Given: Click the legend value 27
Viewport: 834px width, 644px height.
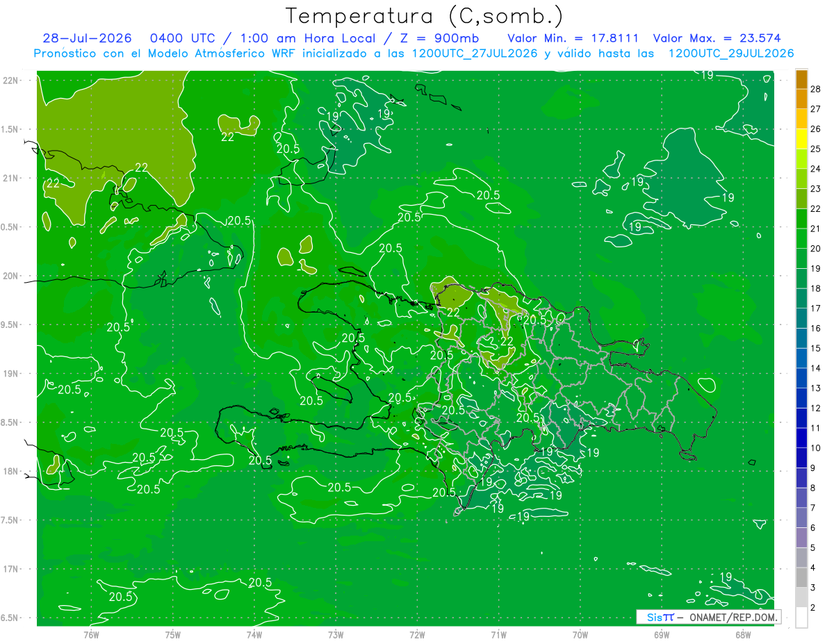Looking at the screenshot, I should tap(816, 109).
